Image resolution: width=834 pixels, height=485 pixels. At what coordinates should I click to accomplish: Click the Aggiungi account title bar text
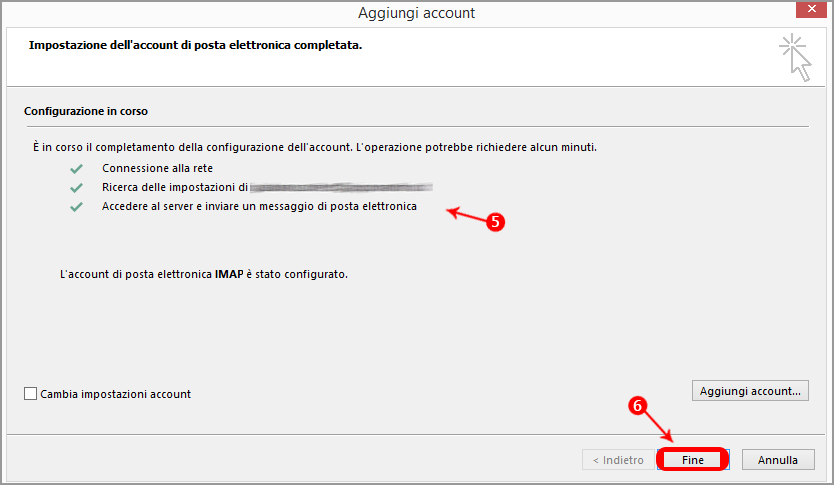pyautogui.click(x=416, y=13)
